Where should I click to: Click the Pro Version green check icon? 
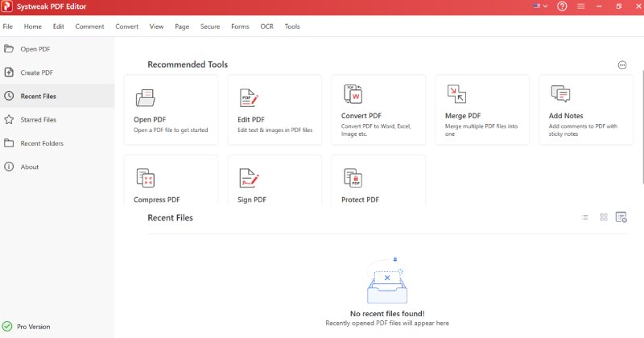(x=7, y=326)
